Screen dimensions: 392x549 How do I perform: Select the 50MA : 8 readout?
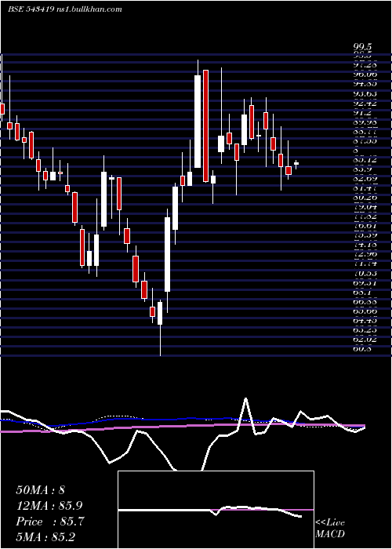(41, 489)
